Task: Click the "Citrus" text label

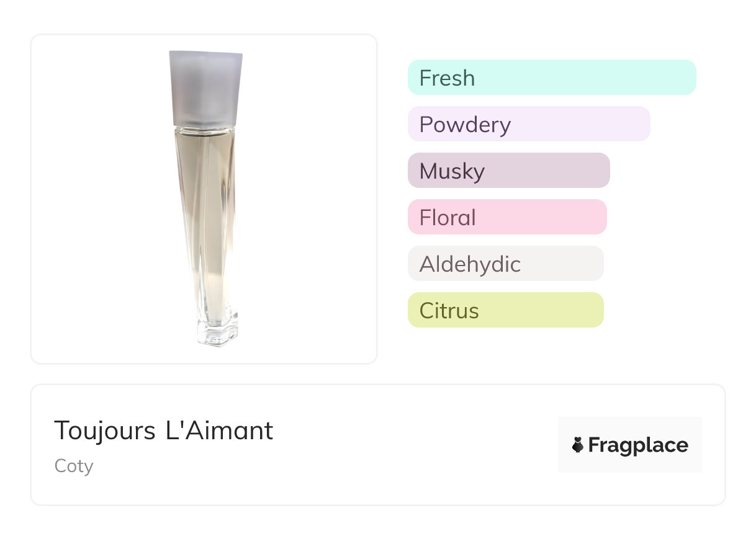Action: tap(449, 311)
